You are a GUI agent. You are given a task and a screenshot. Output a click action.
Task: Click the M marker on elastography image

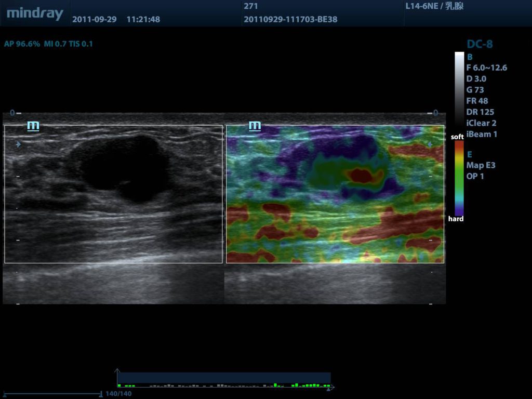click(255, 126)
